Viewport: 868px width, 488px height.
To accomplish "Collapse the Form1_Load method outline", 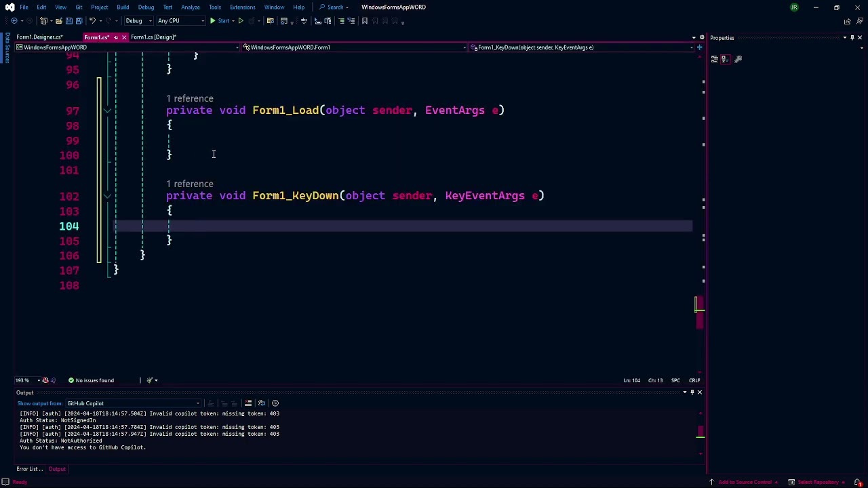I will pyautogui.click(x=107, y=110).
